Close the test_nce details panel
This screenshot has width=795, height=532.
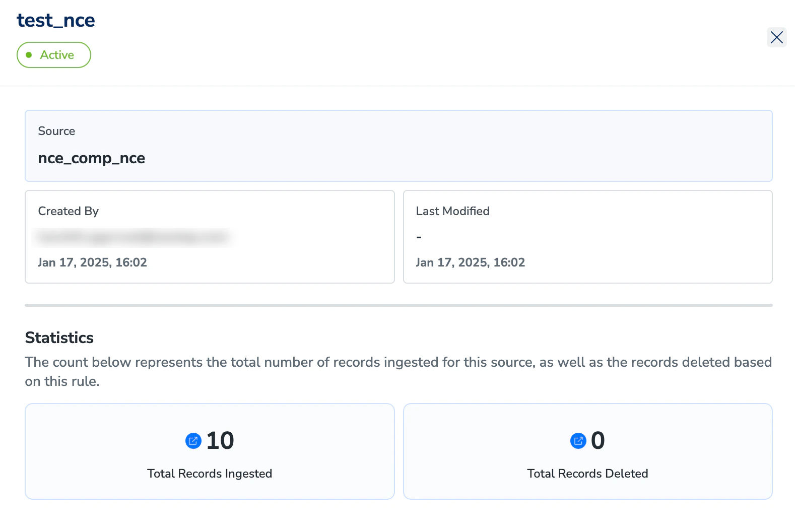coord(776,37)
